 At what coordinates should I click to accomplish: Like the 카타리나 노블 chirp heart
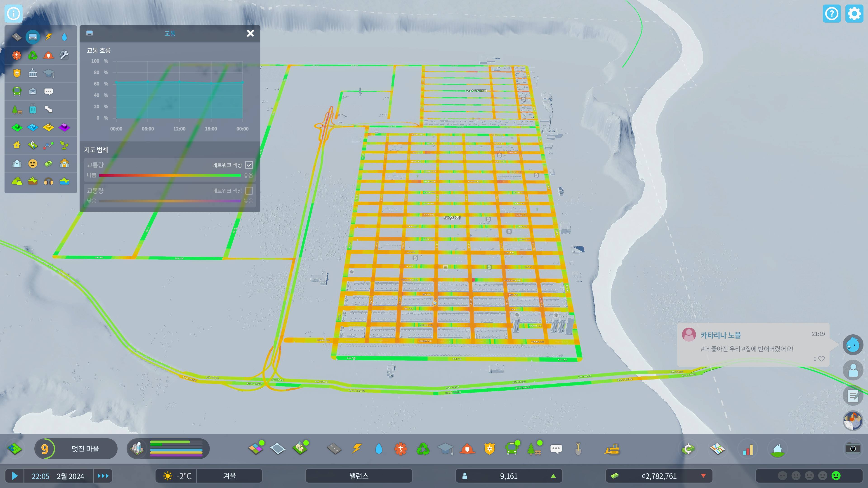[821, 359]
